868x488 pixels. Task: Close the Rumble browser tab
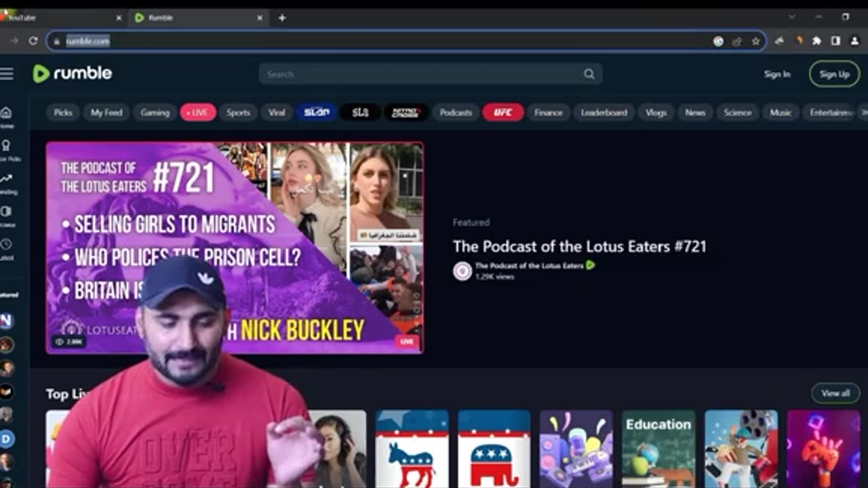point(260,18)
